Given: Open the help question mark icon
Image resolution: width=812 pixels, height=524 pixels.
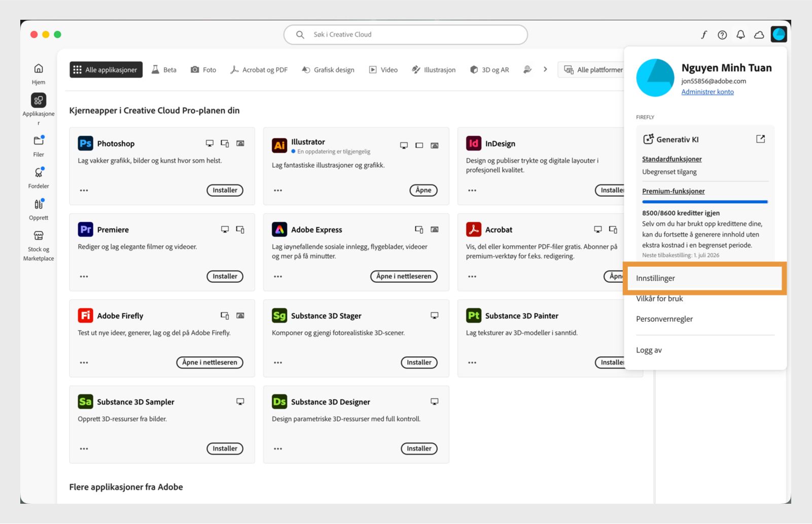Looking at the screenshot, I should [x=722, y=34].
